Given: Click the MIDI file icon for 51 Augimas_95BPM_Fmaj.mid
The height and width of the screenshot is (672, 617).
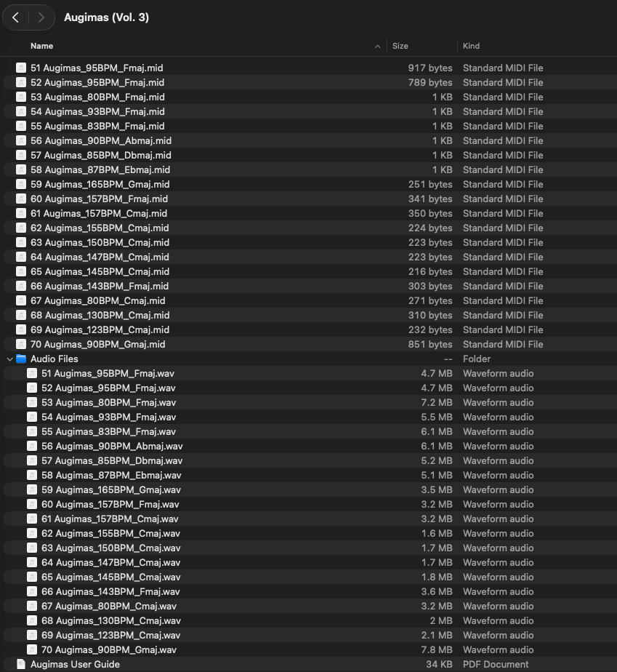Looking at the screenshot, I should [21, 68].
